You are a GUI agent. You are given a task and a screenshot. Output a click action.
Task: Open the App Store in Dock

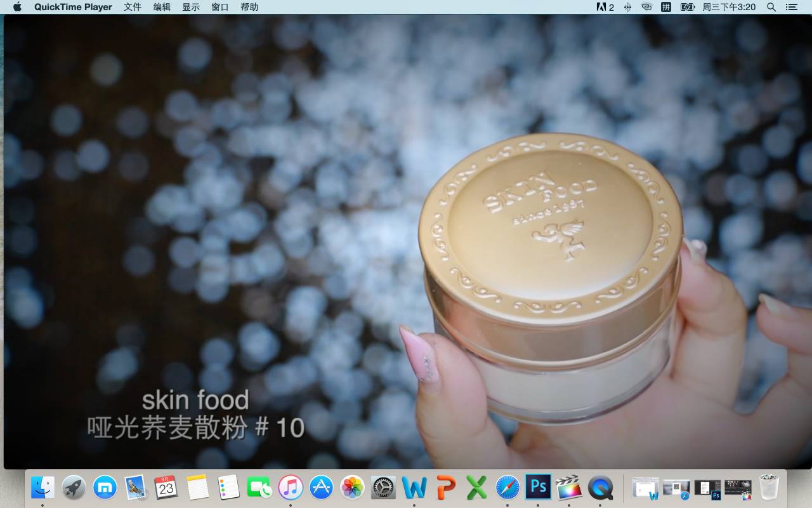click(x=322, y=488)
